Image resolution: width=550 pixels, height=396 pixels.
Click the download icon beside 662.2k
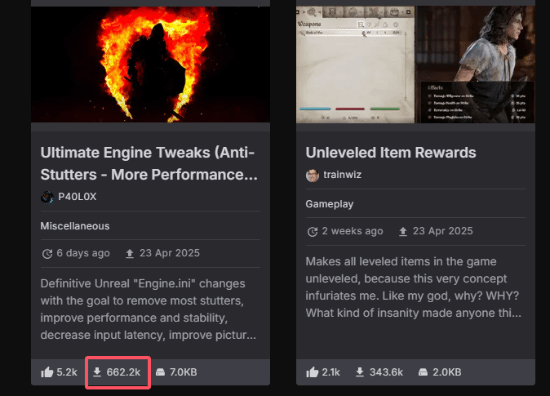97,372
